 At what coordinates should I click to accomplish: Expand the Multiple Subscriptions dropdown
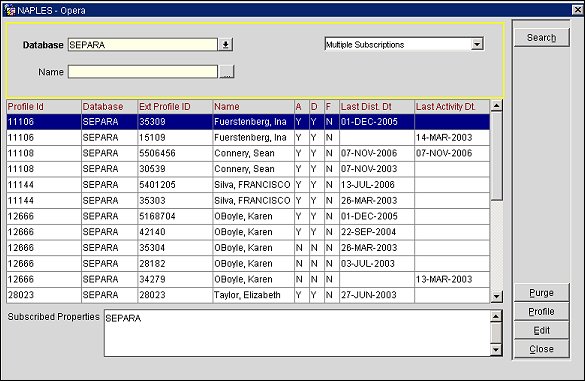point(477,44)
